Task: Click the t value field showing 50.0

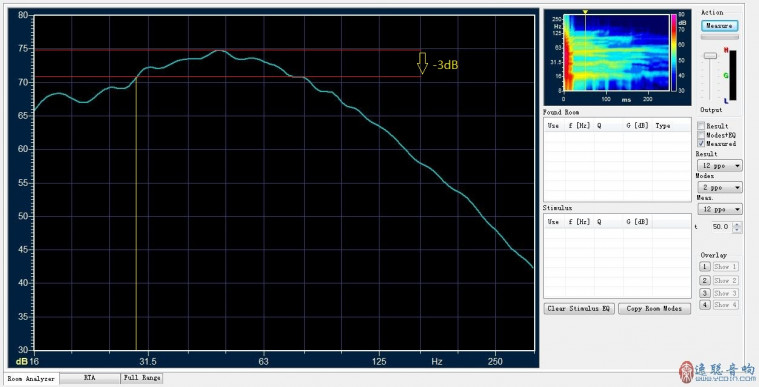Action: point(721,227)
